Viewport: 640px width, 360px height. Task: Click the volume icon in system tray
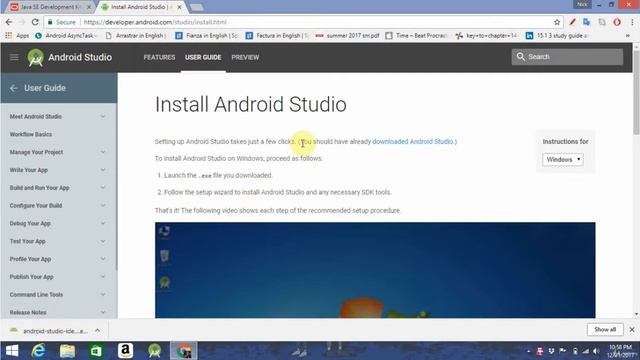pos(596,351)
